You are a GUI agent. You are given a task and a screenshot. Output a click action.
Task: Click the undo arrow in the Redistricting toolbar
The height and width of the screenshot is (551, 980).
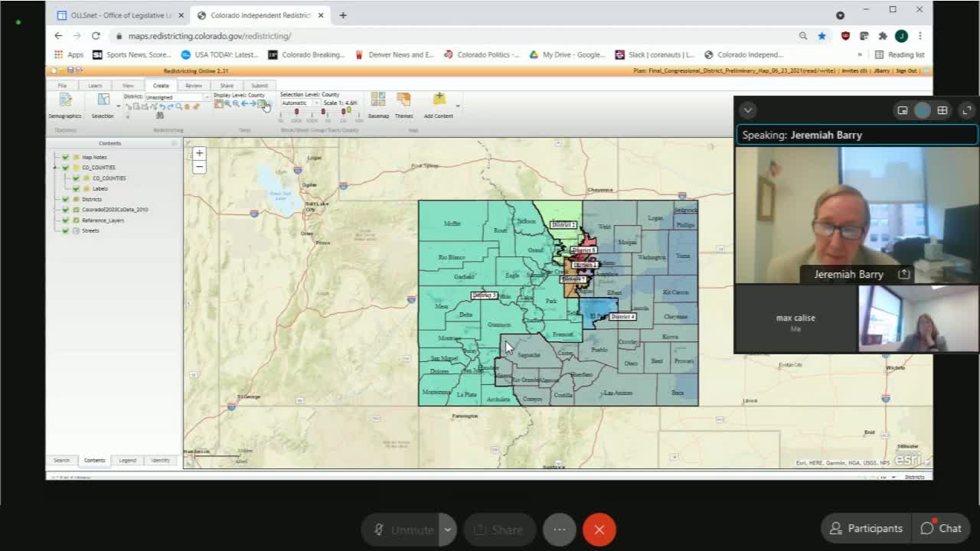tap(162, 105)
